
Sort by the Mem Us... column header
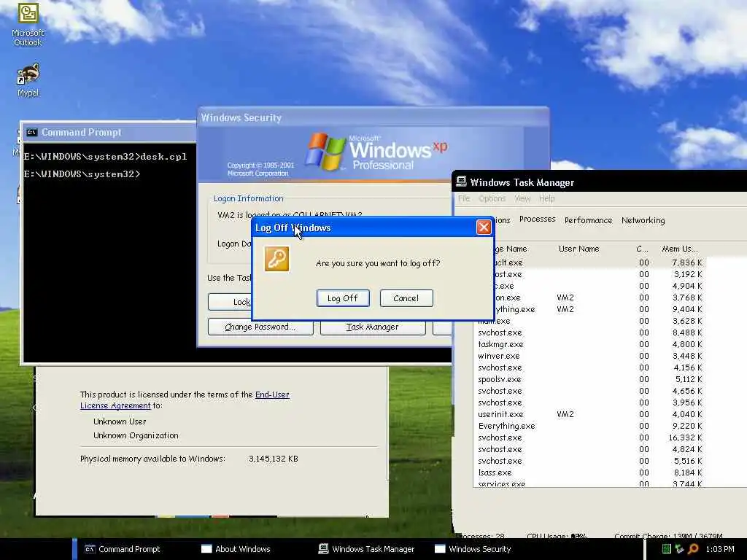tap(681, 249)
